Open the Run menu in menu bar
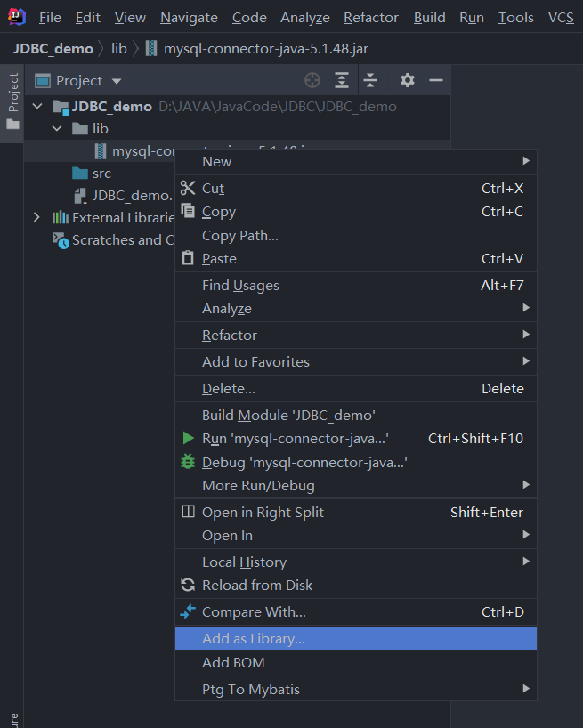Screen dimensions: 583x728 click(x=472, y=18)
